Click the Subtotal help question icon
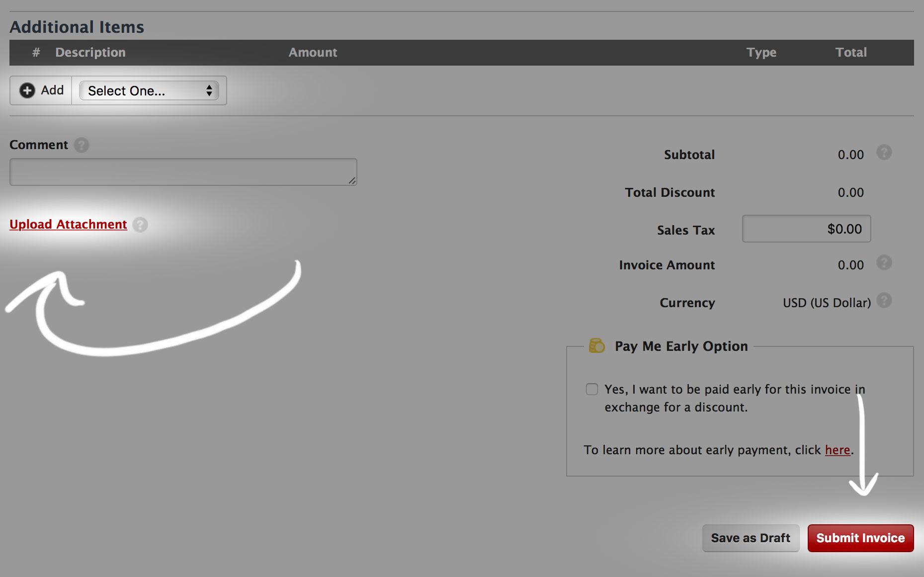924x577 pixels. coord(884,152)
